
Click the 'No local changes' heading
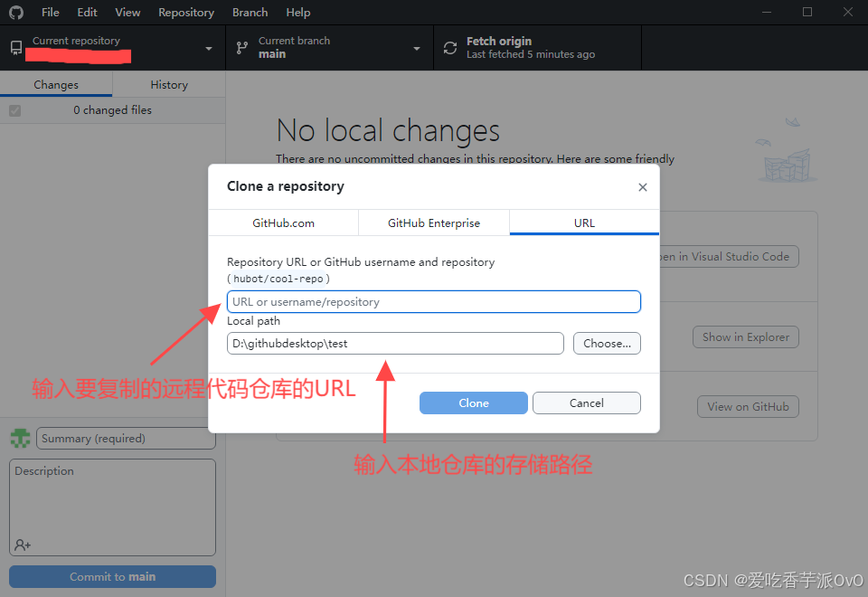tap(388, 130)
